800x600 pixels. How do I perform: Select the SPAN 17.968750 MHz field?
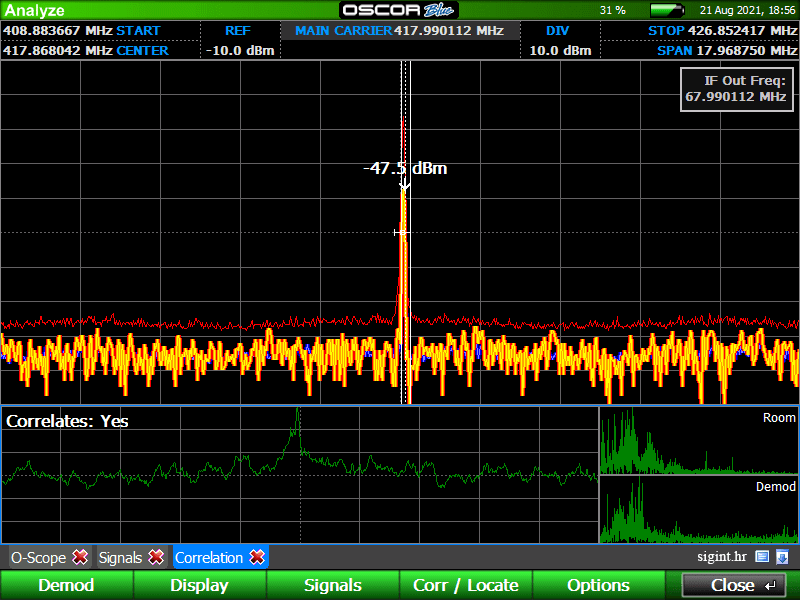[727, 51]
